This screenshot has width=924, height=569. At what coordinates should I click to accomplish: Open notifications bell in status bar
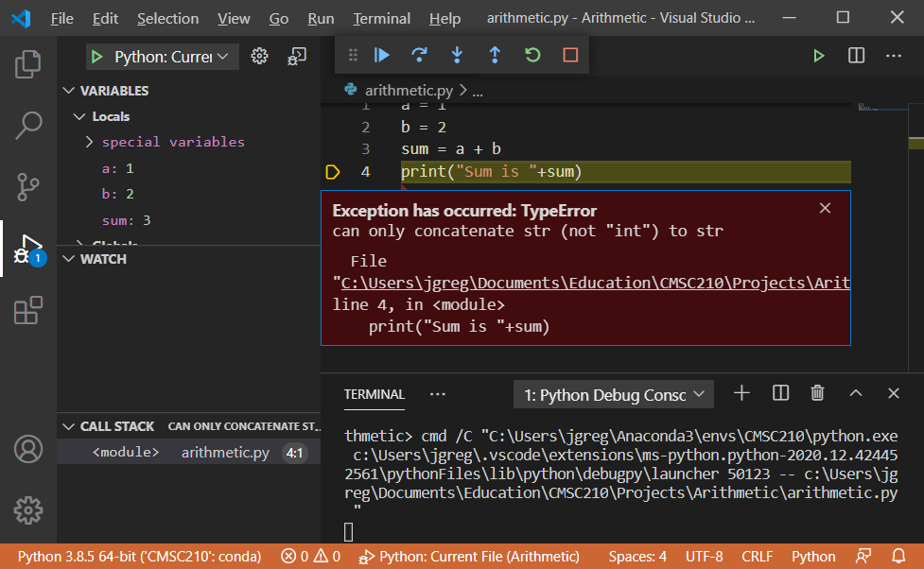(x=898, y=556)
